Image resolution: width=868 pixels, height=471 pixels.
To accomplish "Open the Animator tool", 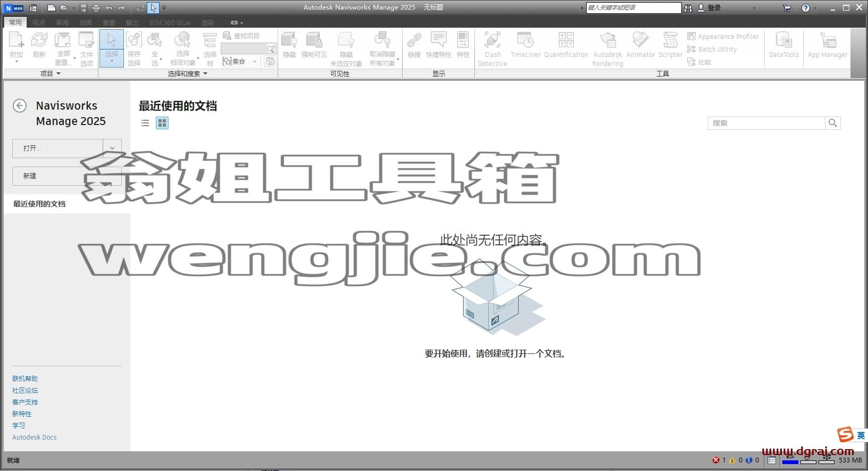I will tap(641, 45).
